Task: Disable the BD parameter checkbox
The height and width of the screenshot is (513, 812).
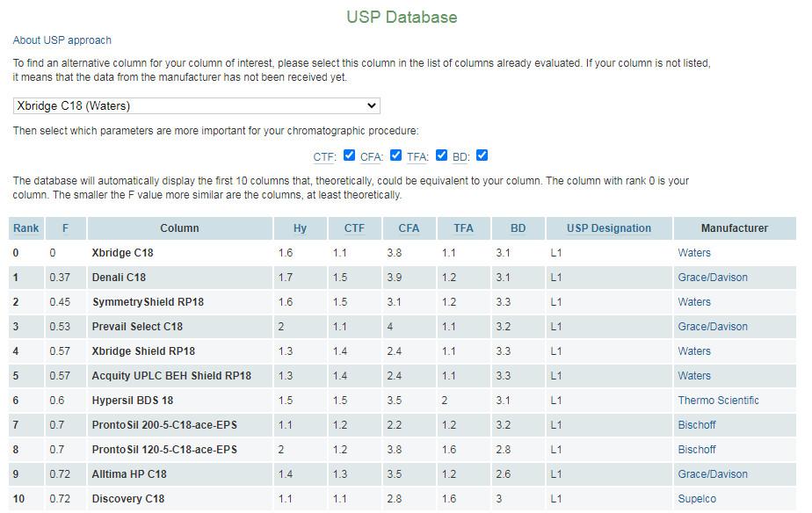Action: [x=482, y=155]
